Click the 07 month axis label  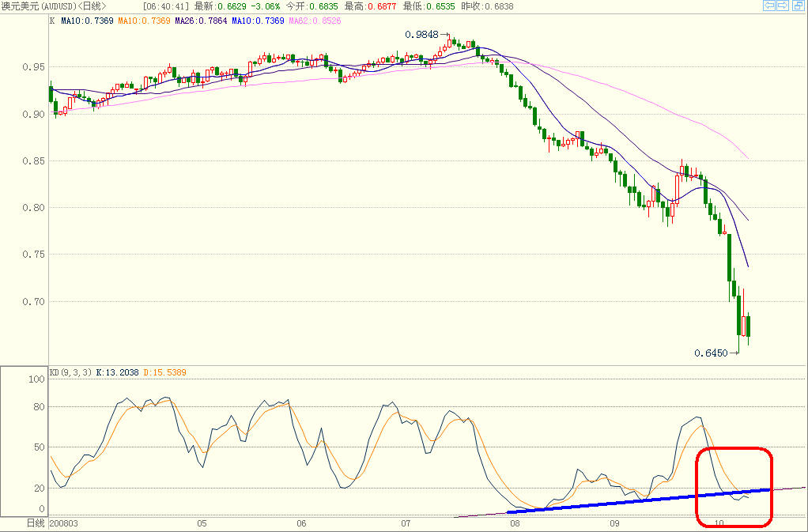(x=406, y=523)
